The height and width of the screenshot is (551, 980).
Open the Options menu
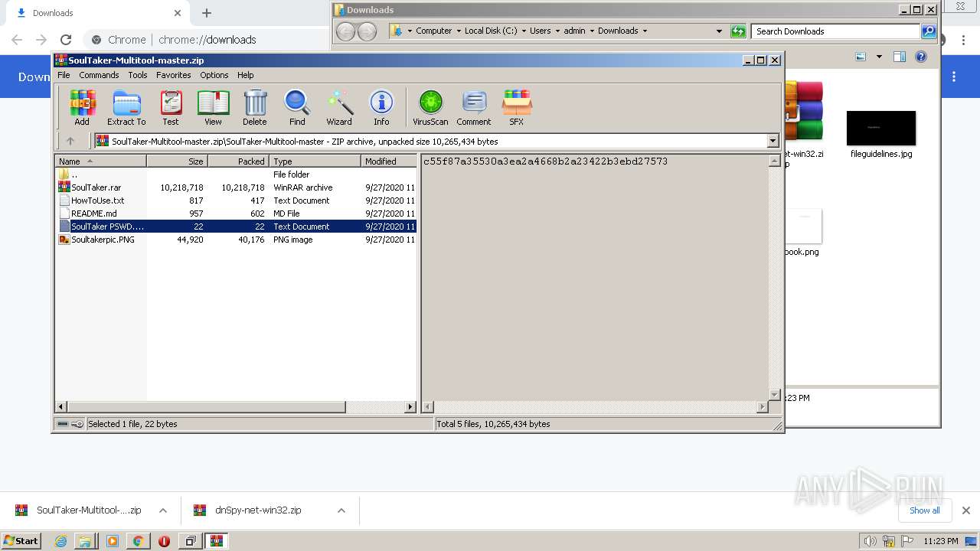tap(214, 75)
